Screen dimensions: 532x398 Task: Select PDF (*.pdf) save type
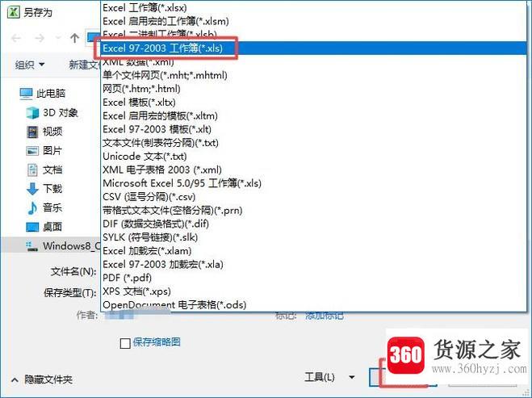point(313,278)
